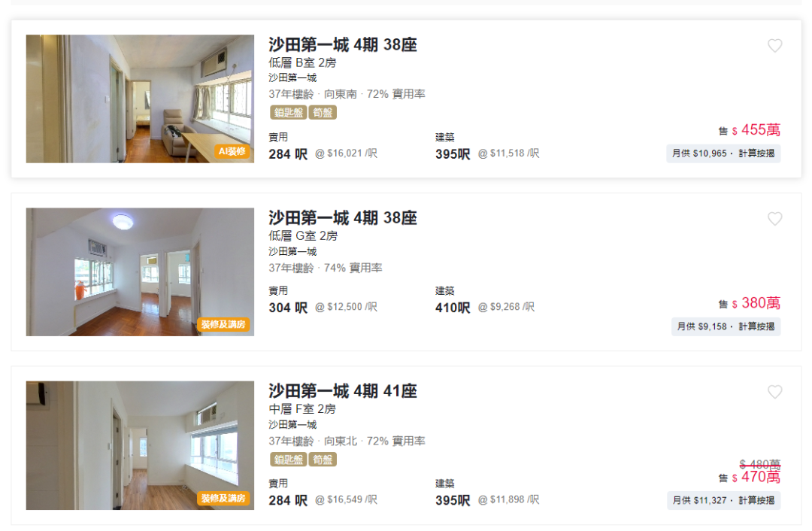Open the AI裝修 badge on the first photo
Screen dimensions: 812x531
(232, 151)
